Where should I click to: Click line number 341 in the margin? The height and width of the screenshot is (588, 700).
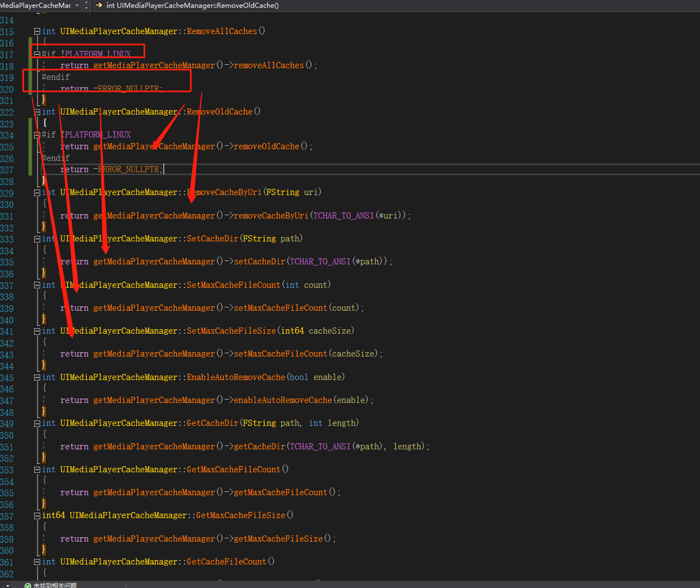coord(7,330)
